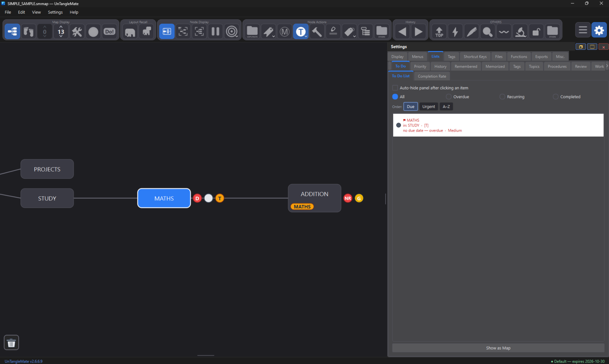Click the lightning bolt icon
The image size is (609, 364).
pos(455,32)
